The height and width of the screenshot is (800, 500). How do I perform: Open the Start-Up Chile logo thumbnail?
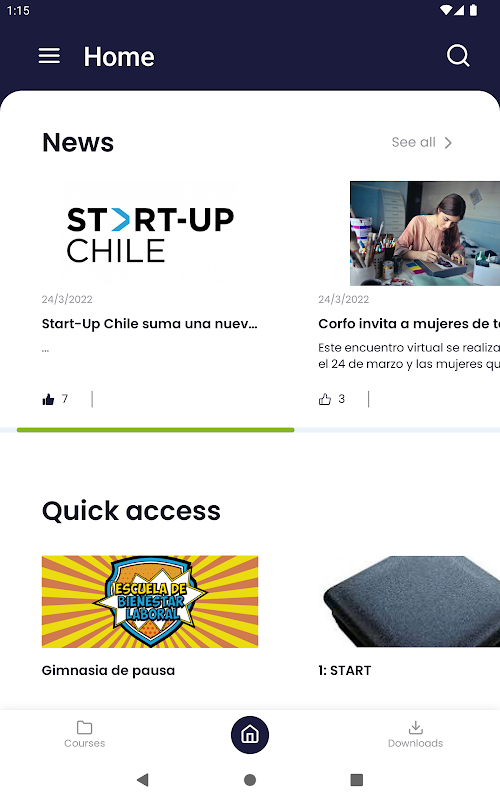click(149, 233)
